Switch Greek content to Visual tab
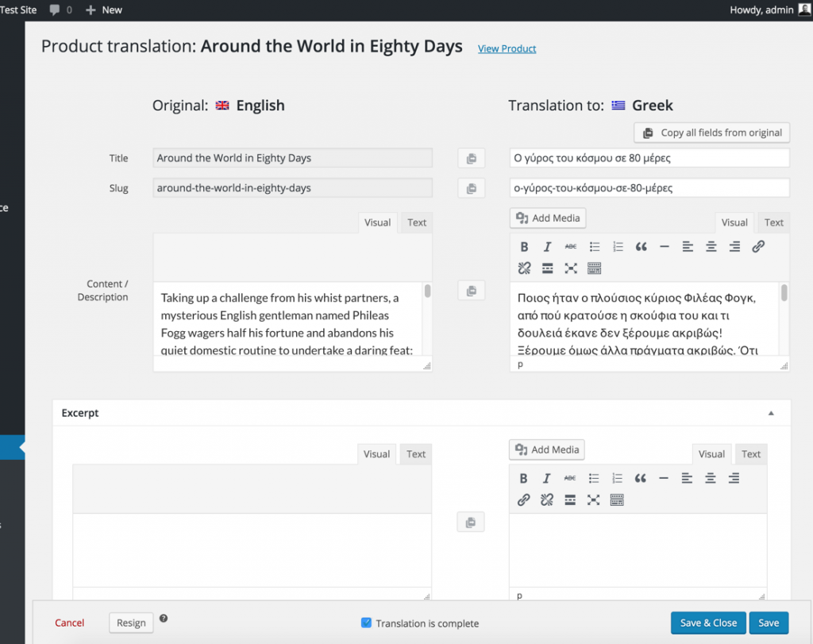 734,222
